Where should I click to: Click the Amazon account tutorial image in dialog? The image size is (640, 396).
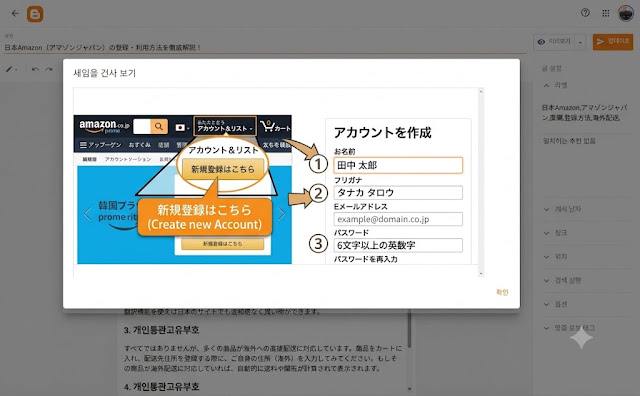click(272, 189)
